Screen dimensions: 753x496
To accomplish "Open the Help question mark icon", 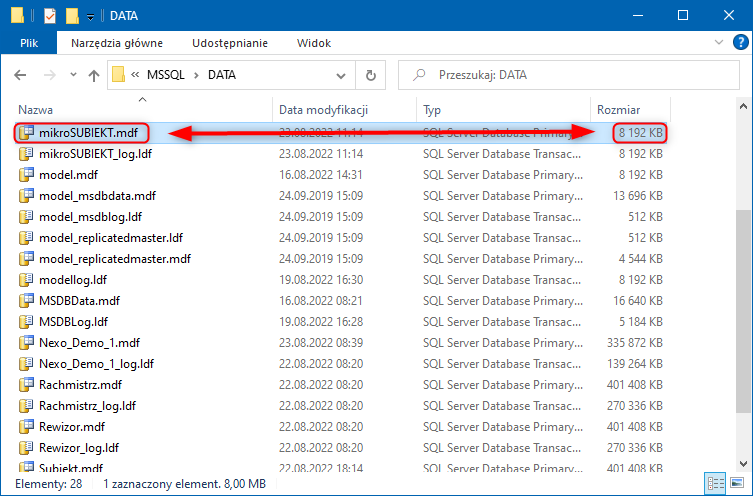I will tap(740, 43).
